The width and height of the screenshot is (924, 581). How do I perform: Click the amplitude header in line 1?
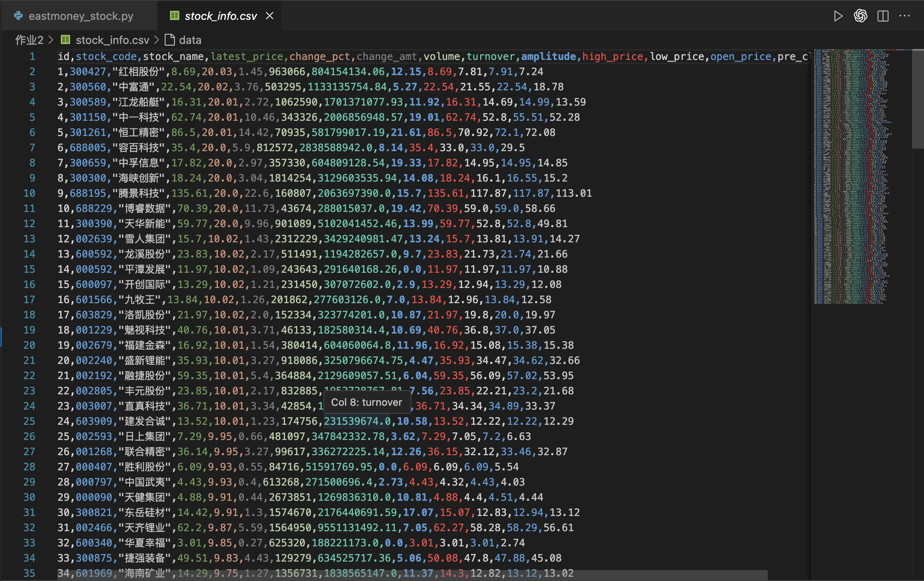point(548,57)
